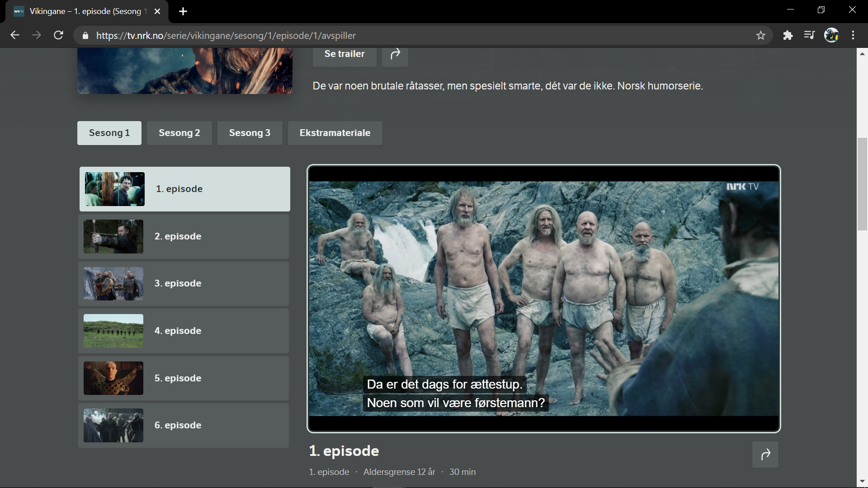Bookmark this page with the star icon
Image resolution: width=868 pixels, height=488 pixels.
pyautogui.click(x=761, y=35)
